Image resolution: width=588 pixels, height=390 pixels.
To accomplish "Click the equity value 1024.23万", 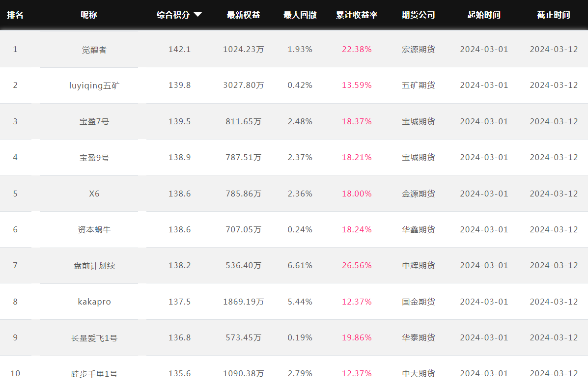I will 243,49.
